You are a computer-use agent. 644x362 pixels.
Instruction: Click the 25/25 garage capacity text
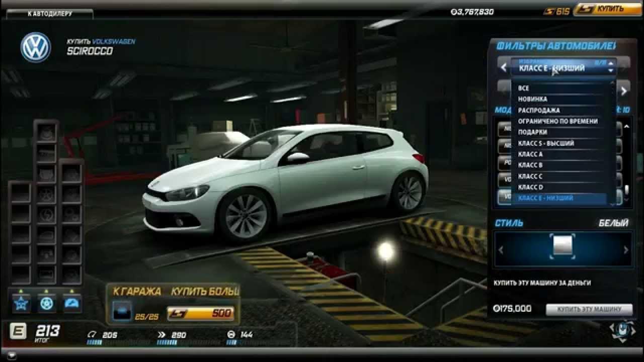click(146, 317)
